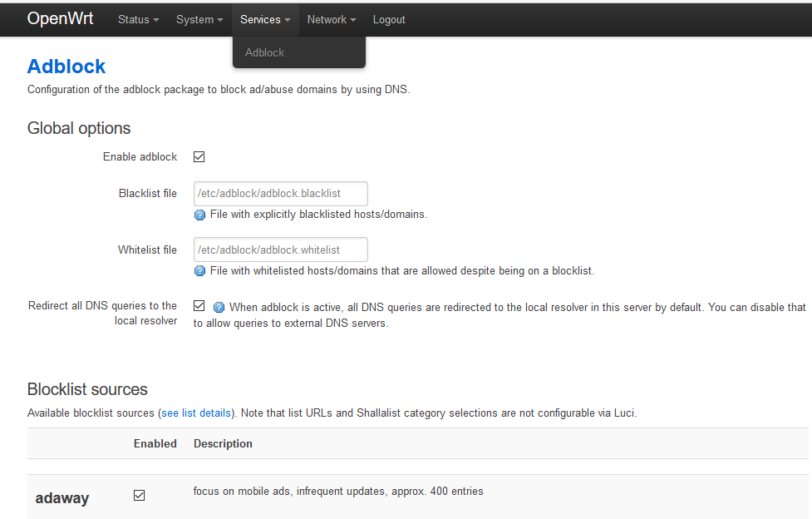Toggle Redirect all DNS queries checkbox
The width and height of the screenshot is (812, 519).
click(199, 306)
